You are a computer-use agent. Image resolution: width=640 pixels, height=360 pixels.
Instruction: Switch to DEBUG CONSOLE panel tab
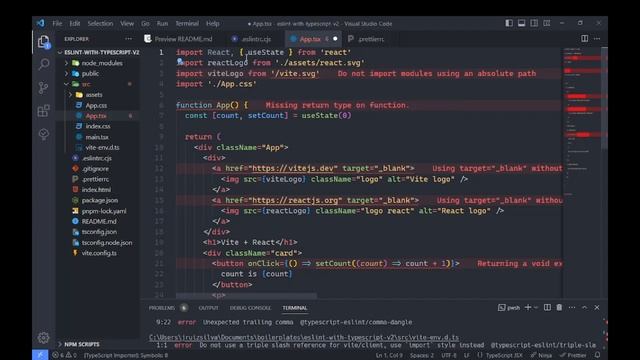point(250,308)
